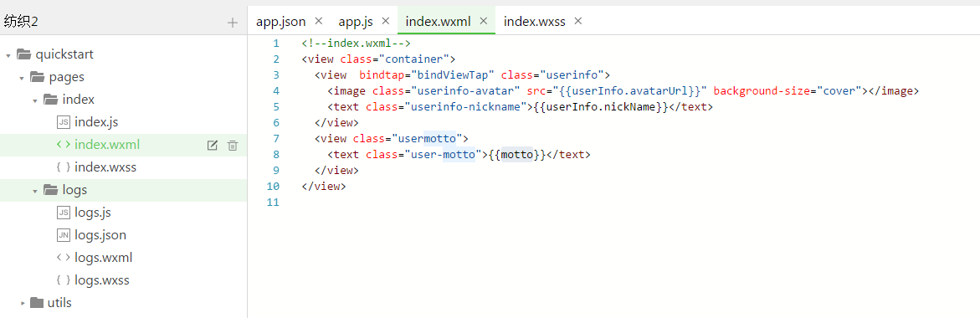Image resolution: width=980 pixels, height=318 pixels.
Task: Click "cover" value in the code
Action: 840,90
